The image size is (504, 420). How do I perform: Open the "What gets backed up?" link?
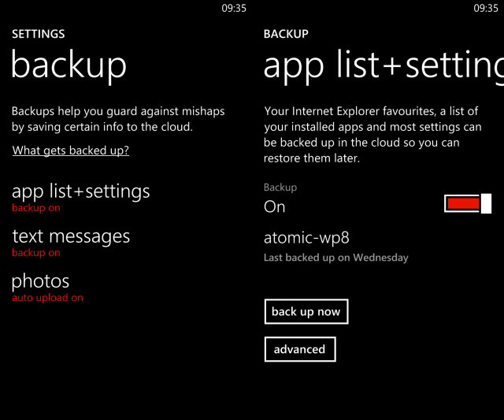(71, 151)
